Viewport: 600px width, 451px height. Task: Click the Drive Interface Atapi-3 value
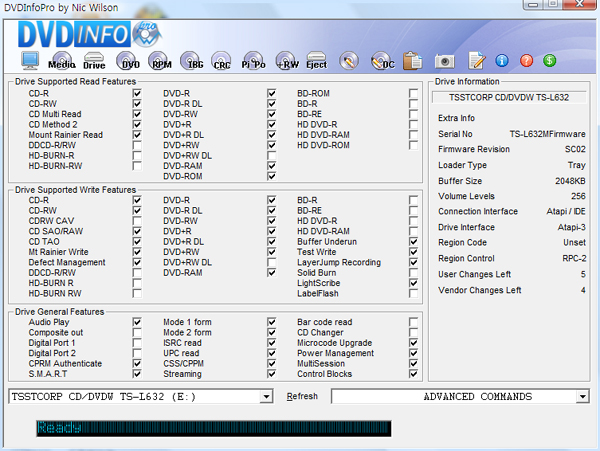[x=571, y=227]
